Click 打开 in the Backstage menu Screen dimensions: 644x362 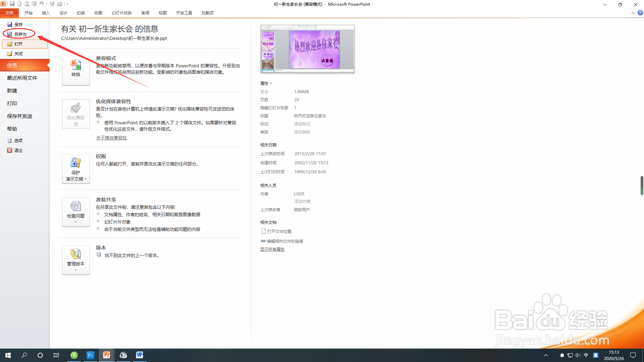25,44
